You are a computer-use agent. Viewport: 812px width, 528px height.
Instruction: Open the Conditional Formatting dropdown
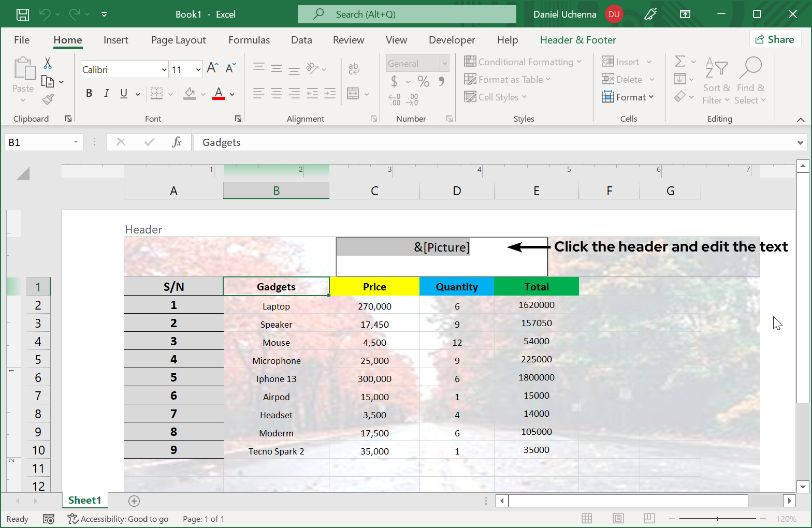tap(523, 62)
